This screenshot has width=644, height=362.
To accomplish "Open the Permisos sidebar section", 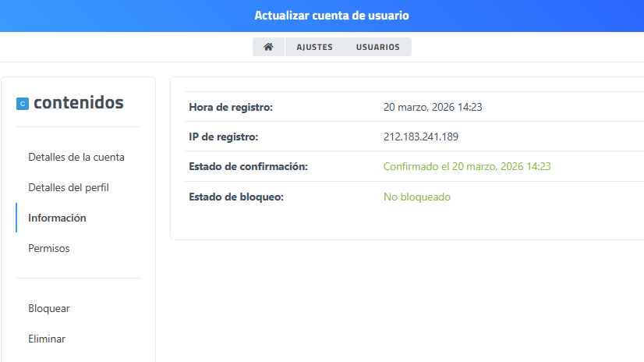I will [x=49, y=248].
